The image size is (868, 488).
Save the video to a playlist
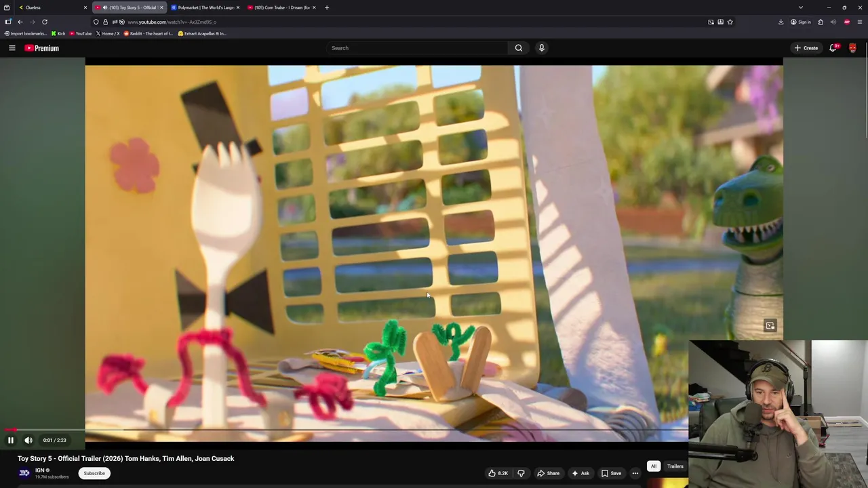(x=611, y=473)
